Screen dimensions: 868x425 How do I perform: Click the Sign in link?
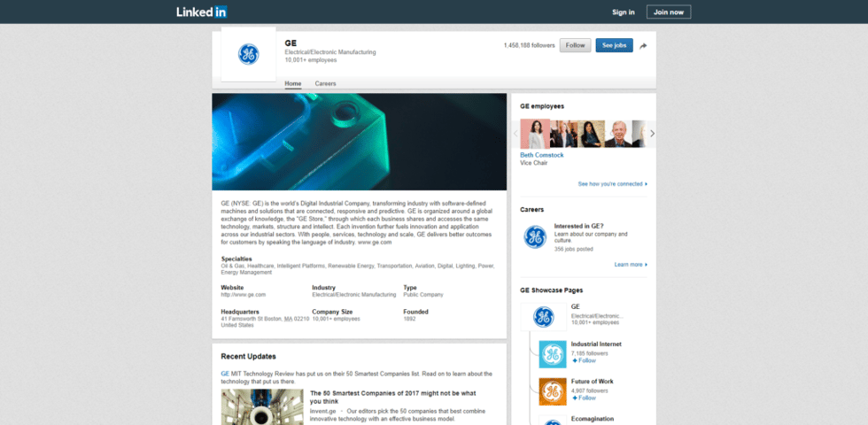[x=624, y=12]
